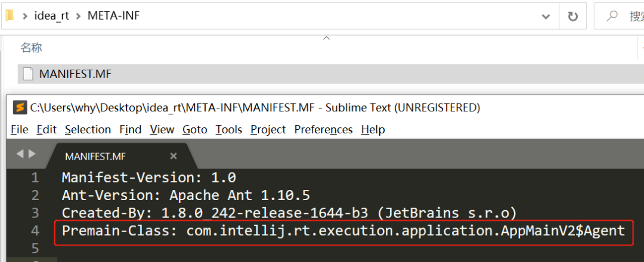
Task: Open the Goto menu
Action: 194,130
